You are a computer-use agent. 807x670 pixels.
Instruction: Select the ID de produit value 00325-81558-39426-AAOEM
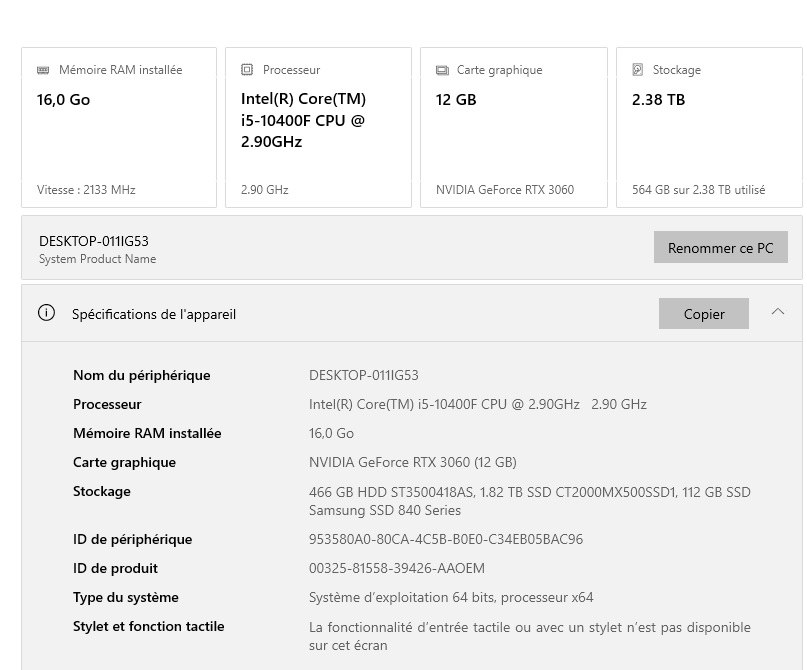[396, 568]
